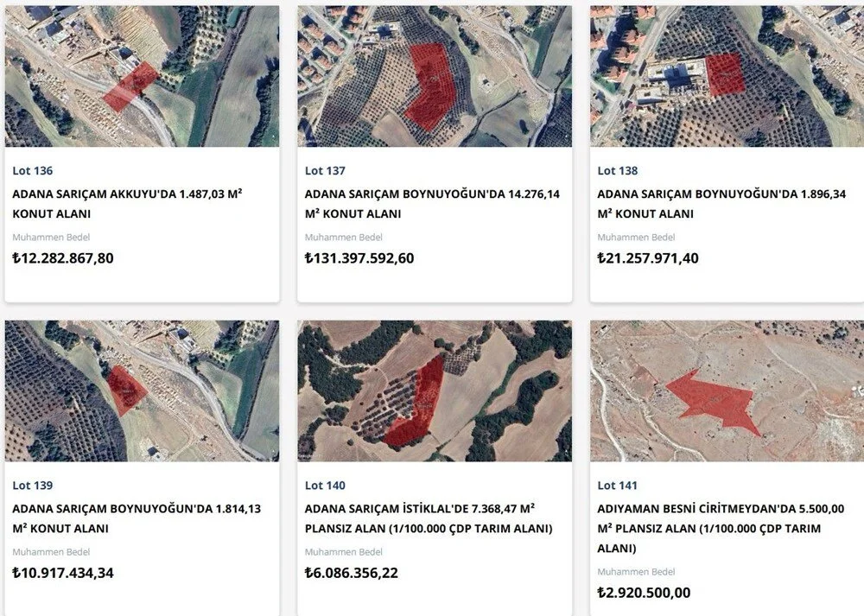The width and height of the screenshot is (864, 616).
Task: Click the Lot 139 label
Action: pos(33,486)
